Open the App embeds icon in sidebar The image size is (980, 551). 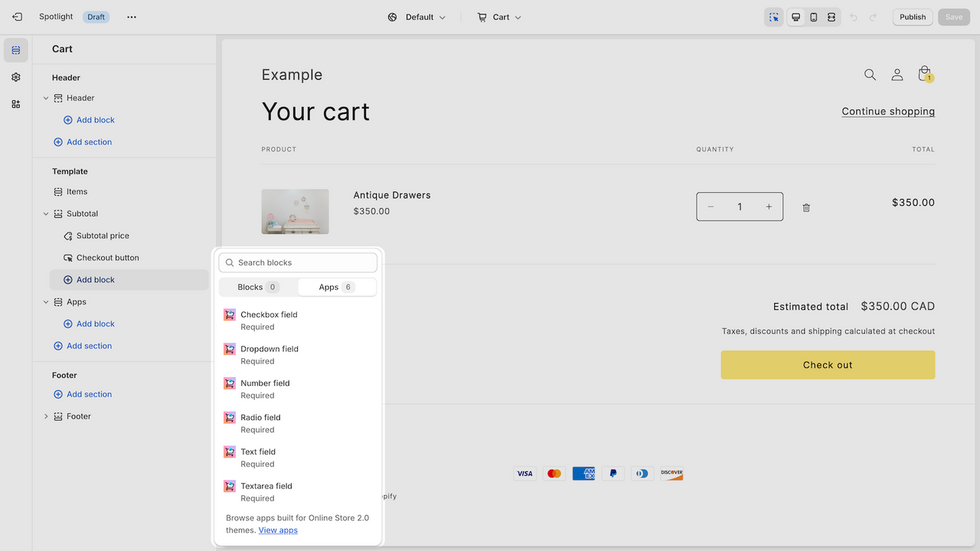[16, 104]
